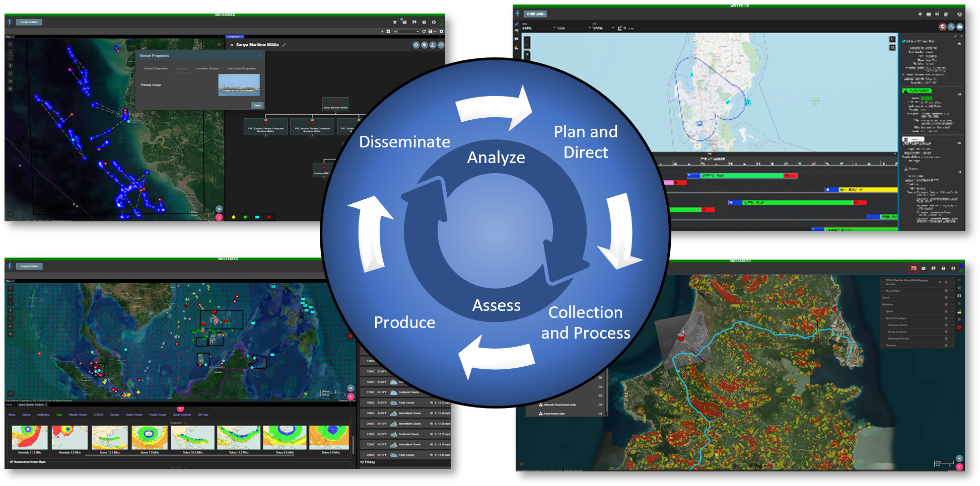This screenshot has width=980, height=486.
Task: Open the mail icon in Sanya Militia window
Action: point(404,22)
